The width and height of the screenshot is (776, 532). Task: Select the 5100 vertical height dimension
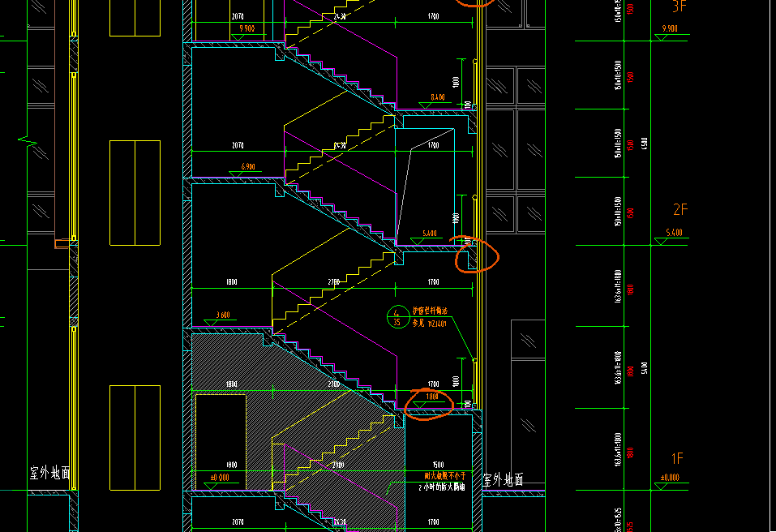click(x=644, y=368)
